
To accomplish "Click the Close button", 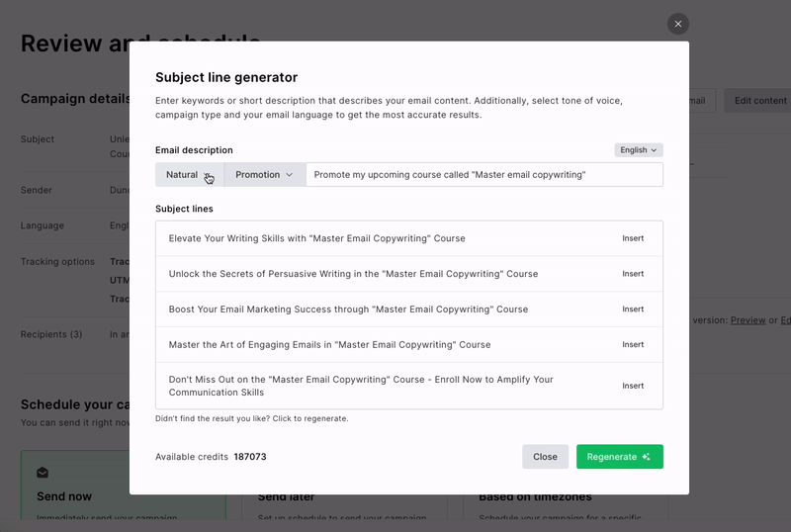I will [x=545, y=456].
